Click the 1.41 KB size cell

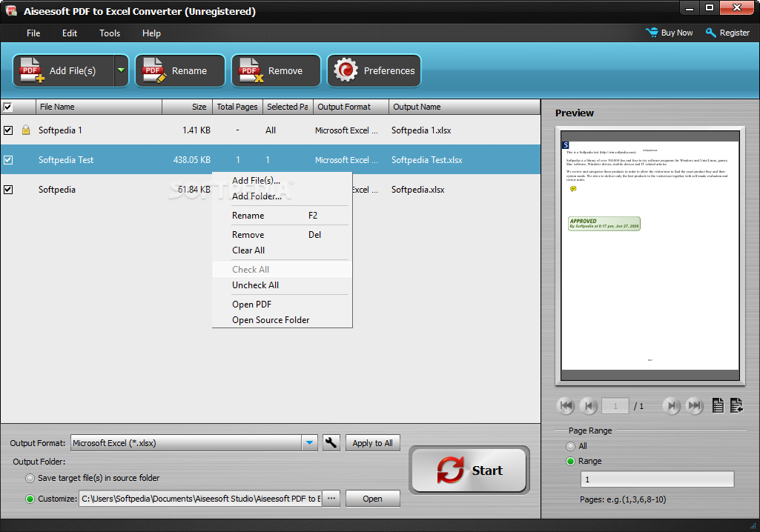click(196, 130)
